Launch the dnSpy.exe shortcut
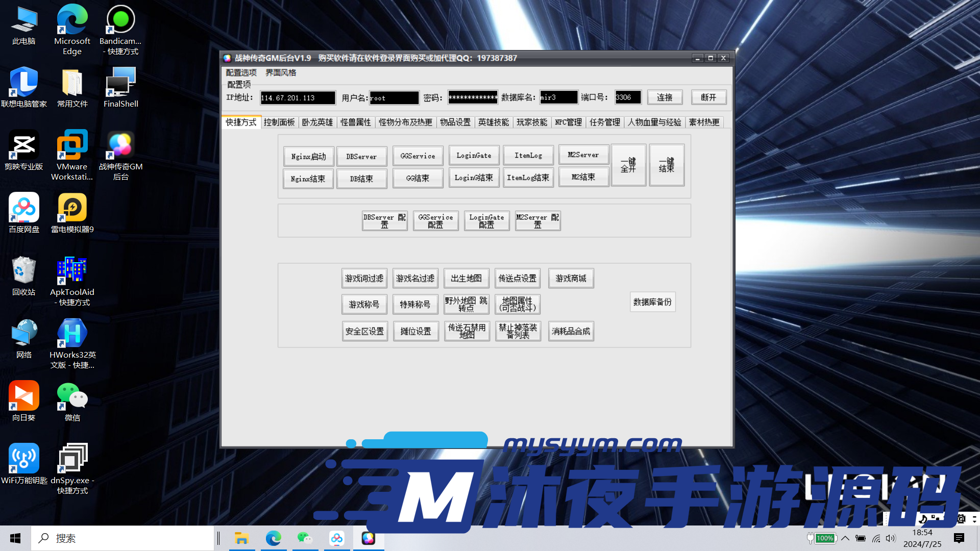The height and width of the screenshot is (551, 980). [72, 457]
